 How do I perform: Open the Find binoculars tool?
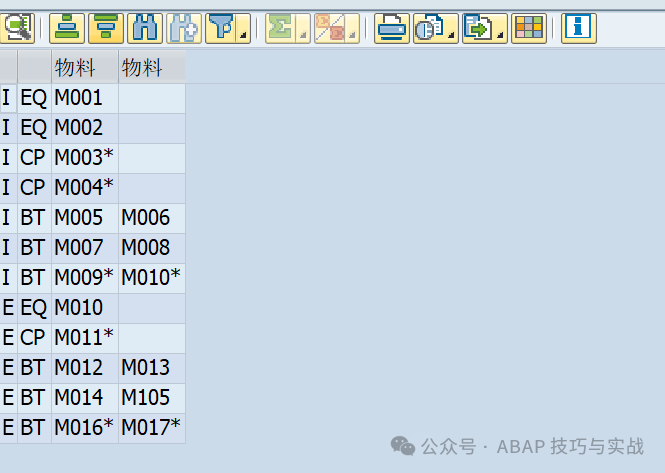tap(145, 28)
